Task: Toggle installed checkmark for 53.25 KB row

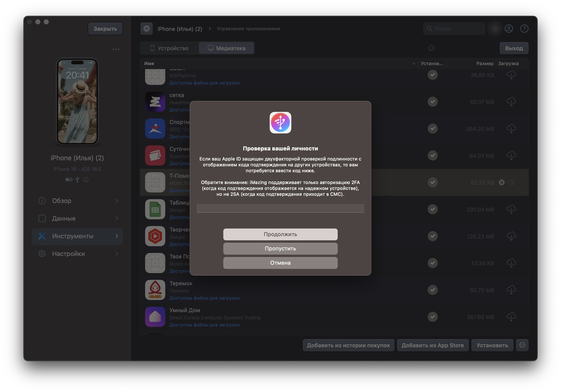Action: click(433, 182)
